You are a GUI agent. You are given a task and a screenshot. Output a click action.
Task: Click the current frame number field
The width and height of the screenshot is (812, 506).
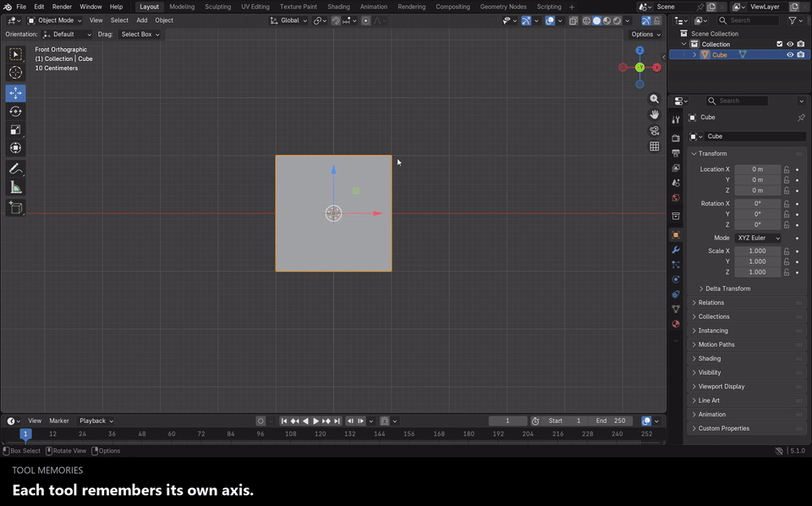pos(507,421)
